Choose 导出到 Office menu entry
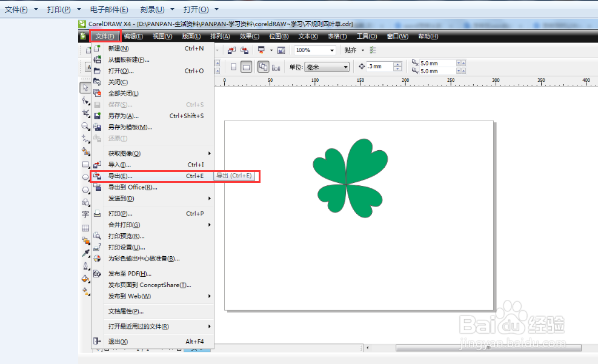The width and height of the screenshot is (598, 364). coord(153,187)
